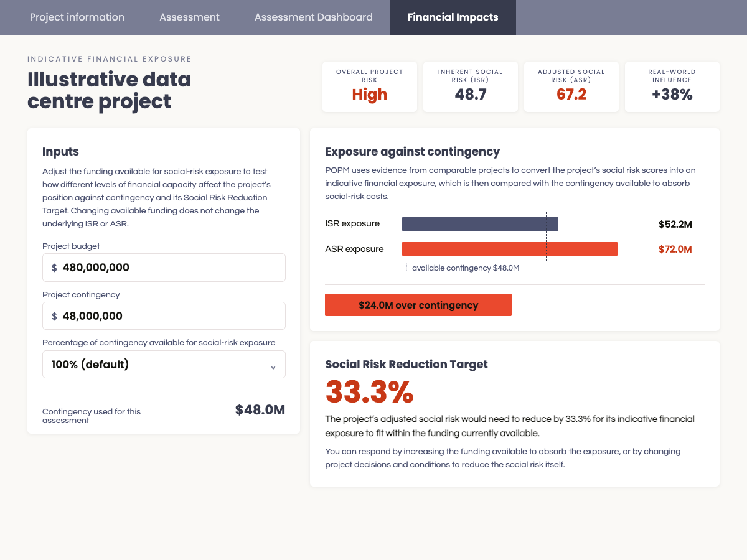The image size is (747, 560).
Task: Click the red ASR exposure bar
Action: [x=510, y=249]
